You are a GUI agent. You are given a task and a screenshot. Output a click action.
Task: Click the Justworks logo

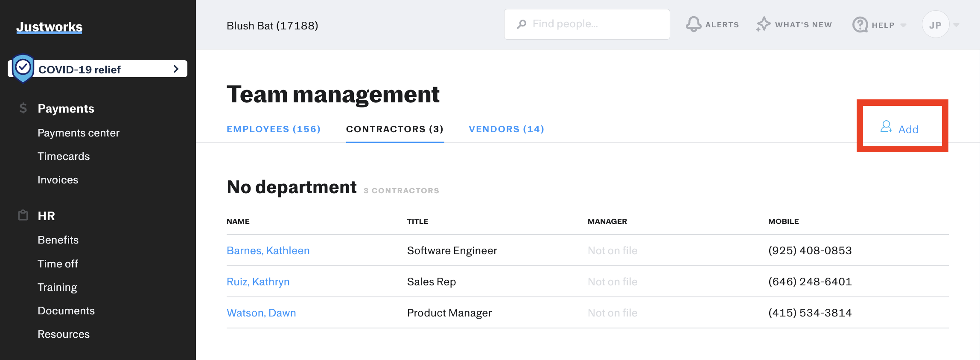pyautogui.click(x=50, y=27)
